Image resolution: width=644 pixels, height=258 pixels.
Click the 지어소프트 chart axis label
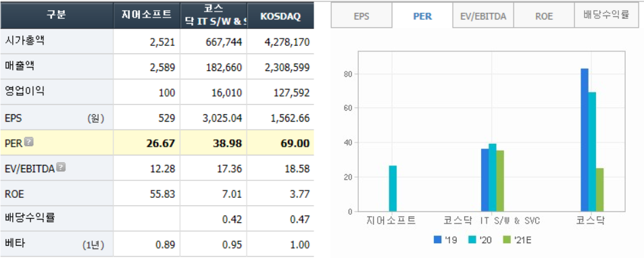(x=391, y=220)
